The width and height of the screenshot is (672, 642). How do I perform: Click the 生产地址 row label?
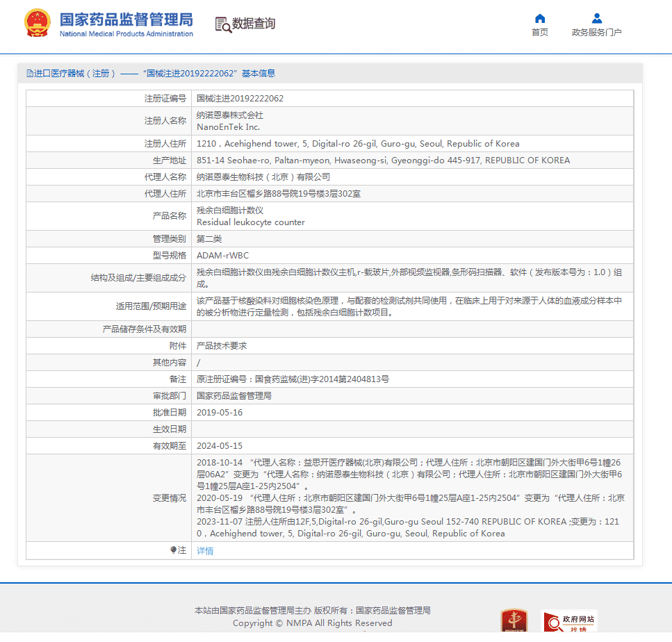tap(170, 160)
